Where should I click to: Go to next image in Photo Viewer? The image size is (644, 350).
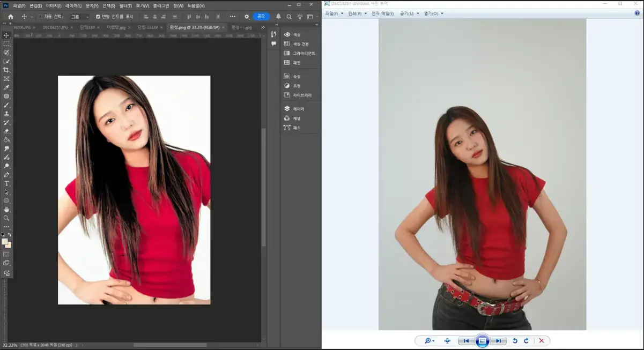click(498, 341)
